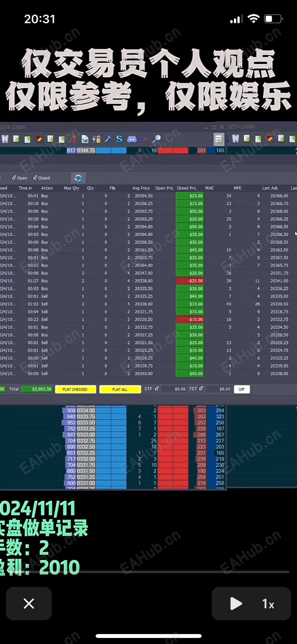Tap the cellular signal bars
297x644 pixels.
click(236, 19)
